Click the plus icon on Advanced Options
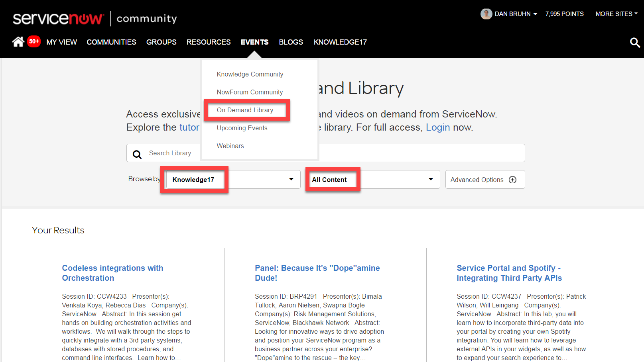Viewport: 644px width, 362px height. (513, 180)
